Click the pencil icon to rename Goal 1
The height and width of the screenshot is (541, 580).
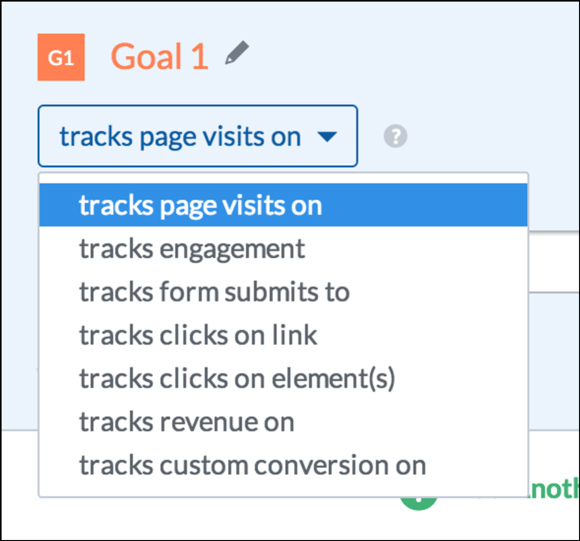click(x=237, y=53)
